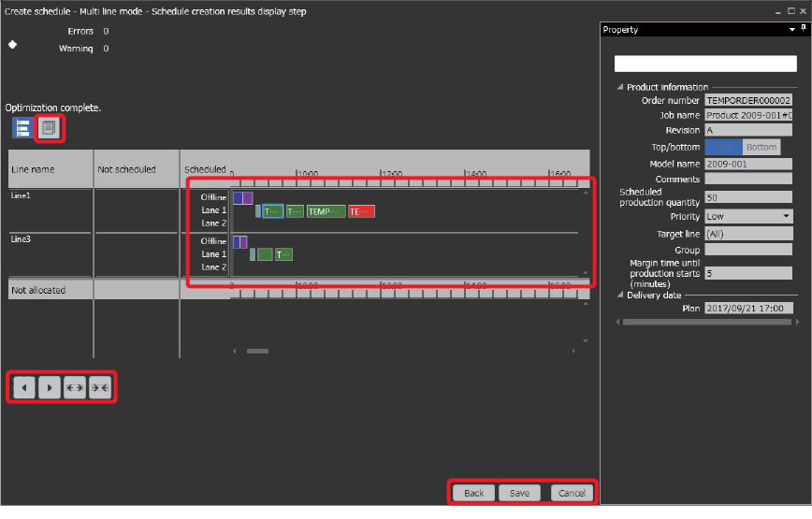Click the Line3 row name
Viewport: 812px width, 519px height.
tap(21, 239)
